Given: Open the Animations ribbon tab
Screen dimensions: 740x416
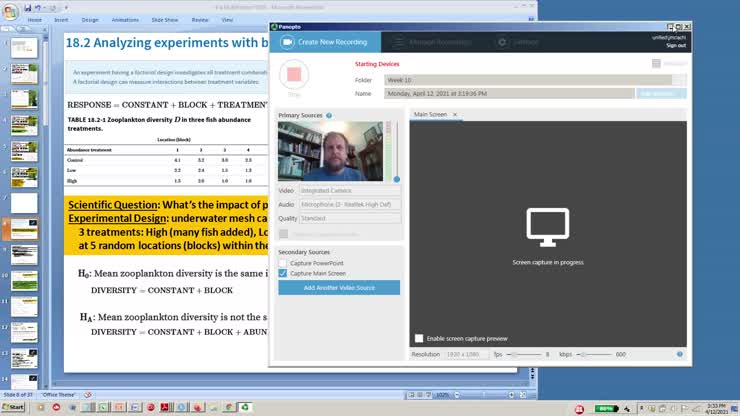Looking at the screenshot, I should [125, 20].
